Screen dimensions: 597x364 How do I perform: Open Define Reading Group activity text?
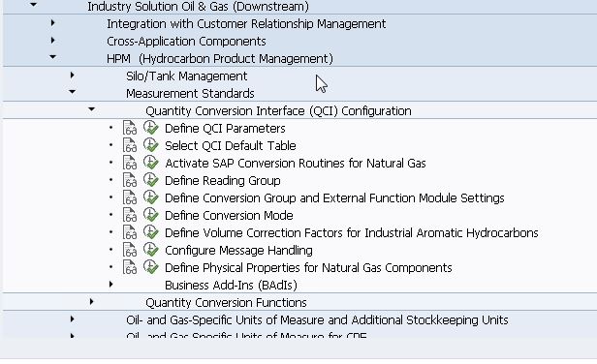pyautogui.click(x=222, y=181)
